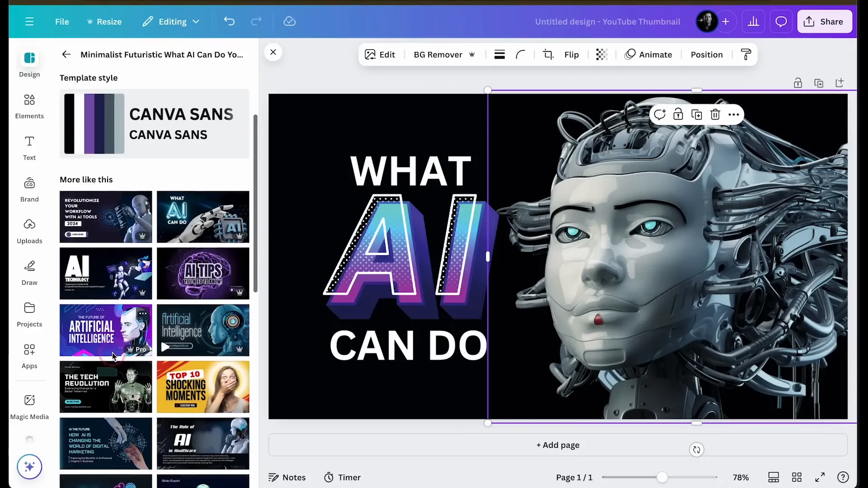Select the Revolutionize Your Workflow template
The width and height of the screenshot is (868, 488).
(x=106, y=216)
